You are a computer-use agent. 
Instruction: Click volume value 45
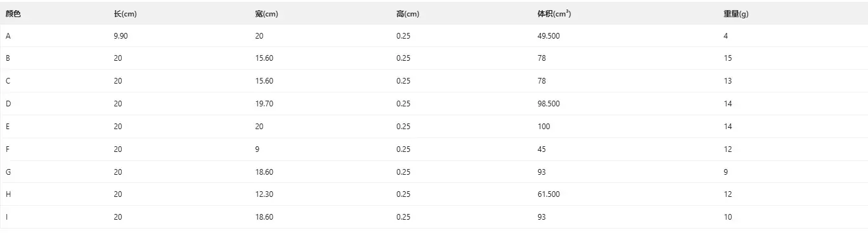click(541, 149)
